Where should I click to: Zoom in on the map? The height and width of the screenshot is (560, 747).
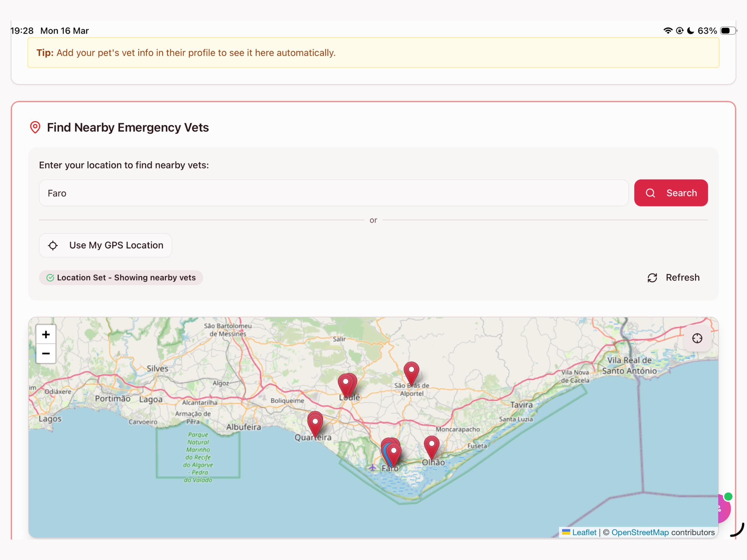[46, 334]
